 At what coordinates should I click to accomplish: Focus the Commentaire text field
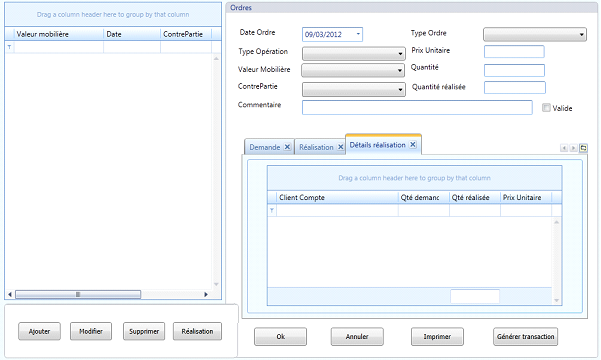417,107
